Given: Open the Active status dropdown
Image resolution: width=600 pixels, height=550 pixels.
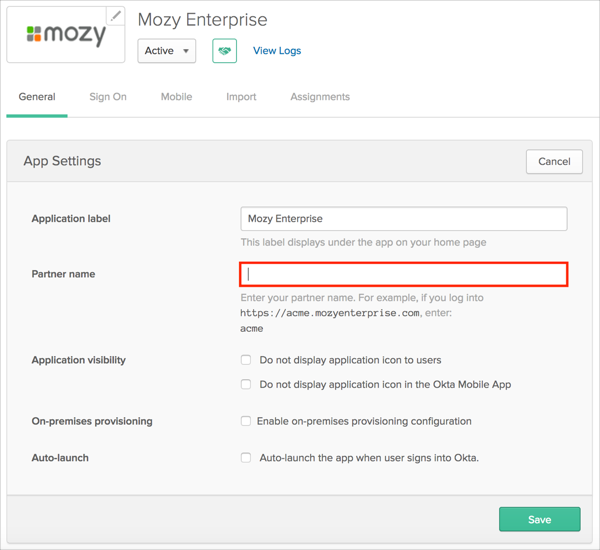Looking at the screenshot, I should coord(166,51).
